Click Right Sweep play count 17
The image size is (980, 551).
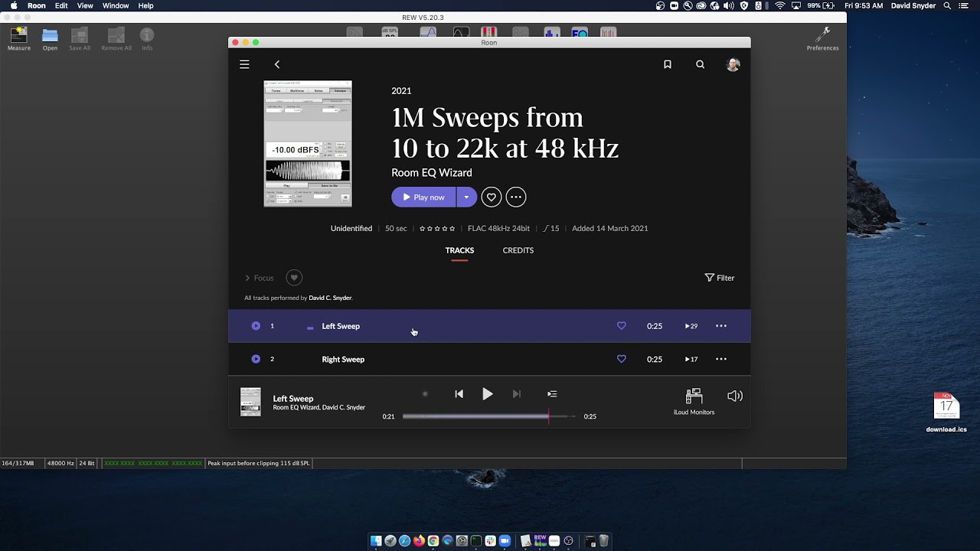[x=691, y=359]
